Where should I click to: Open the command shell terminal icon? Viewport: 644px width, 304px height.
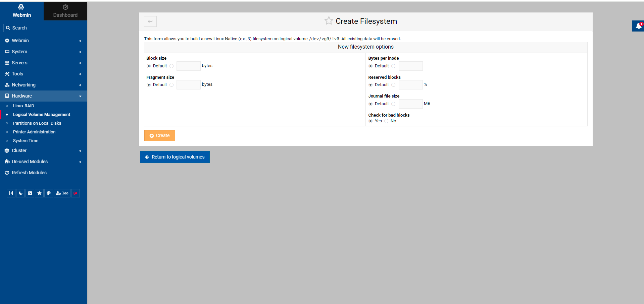click(x=30, y=193)
